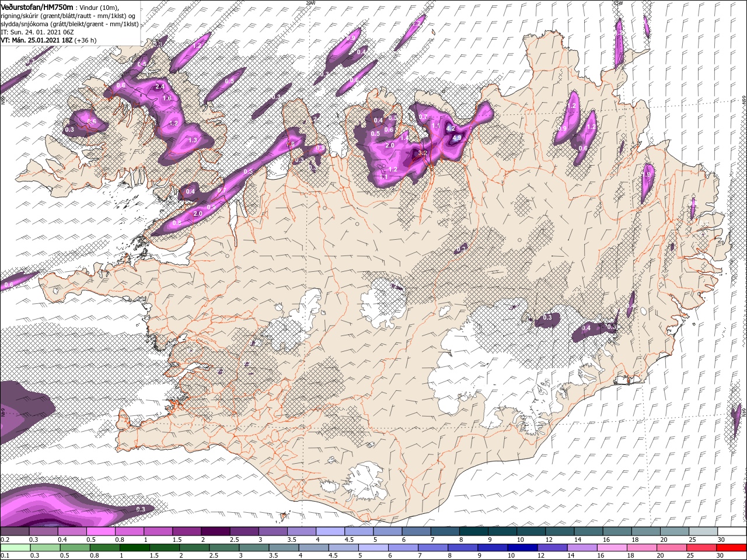Click the 'Vindur (10m),' header text
Viewport: 747px width, 560px height.
pyautogui.click(x=99, y=8)
